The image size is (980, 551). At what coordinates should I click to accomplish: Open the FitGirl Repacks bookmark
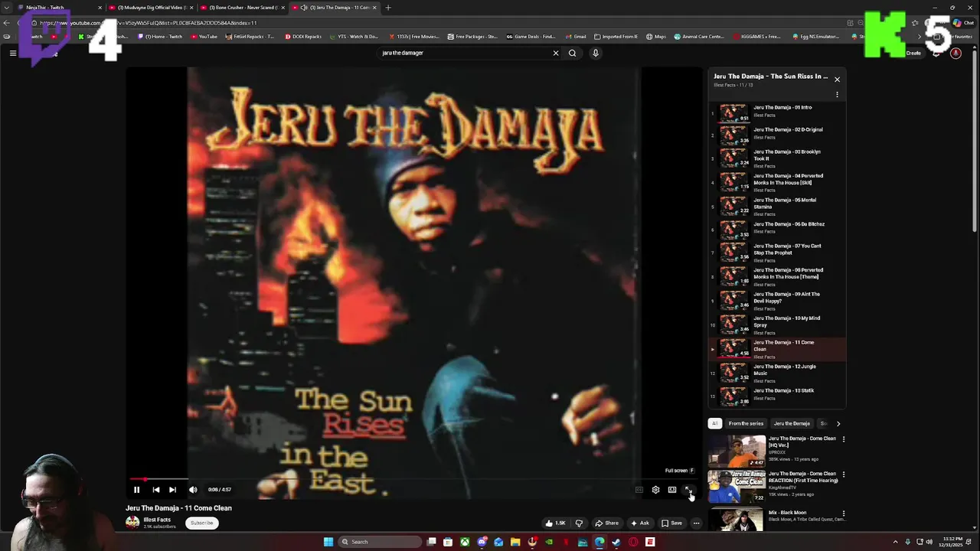250,37
